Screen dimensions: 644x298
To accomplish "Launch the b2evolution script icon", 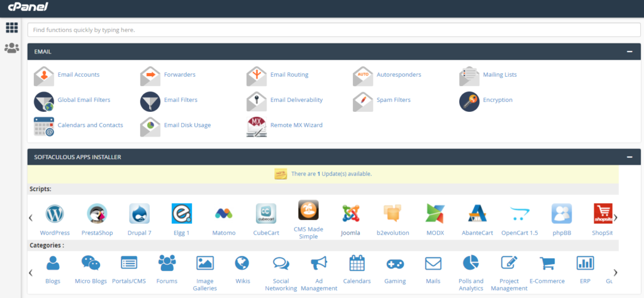I will click(x=393, y=214).
